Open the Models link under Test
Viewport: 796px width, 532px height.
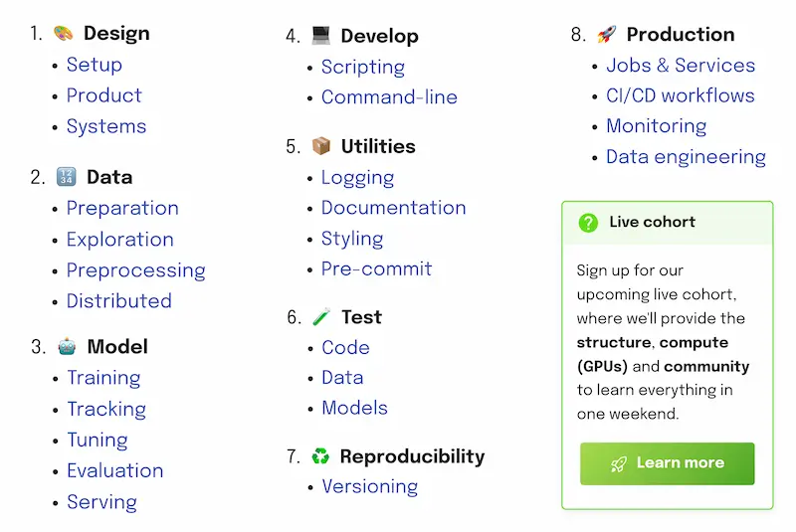coord(355,408)
